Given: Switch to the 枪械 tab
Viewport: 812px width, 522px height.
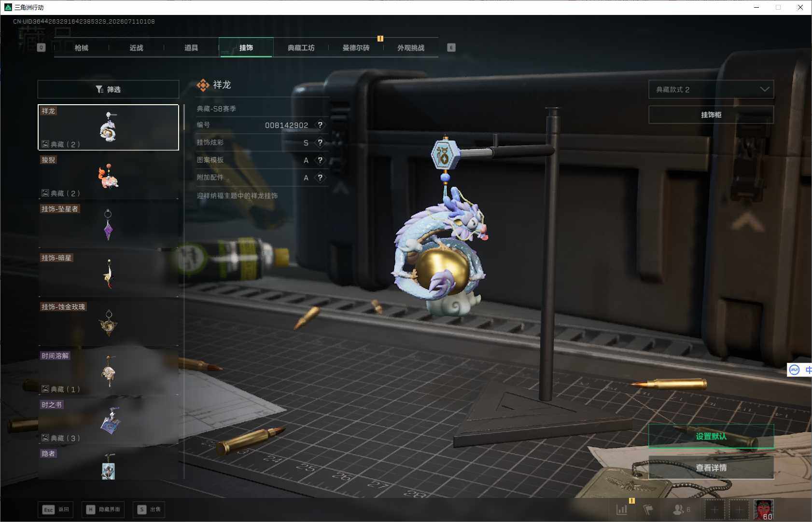Looking at the screenshot, I should click(82, 48).
